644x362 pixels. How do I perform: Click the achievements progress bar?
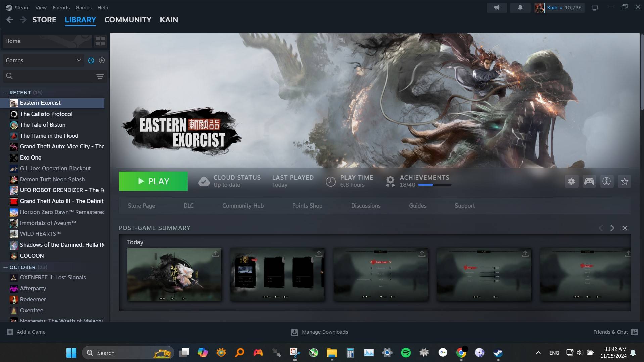(x=434, y=185)
